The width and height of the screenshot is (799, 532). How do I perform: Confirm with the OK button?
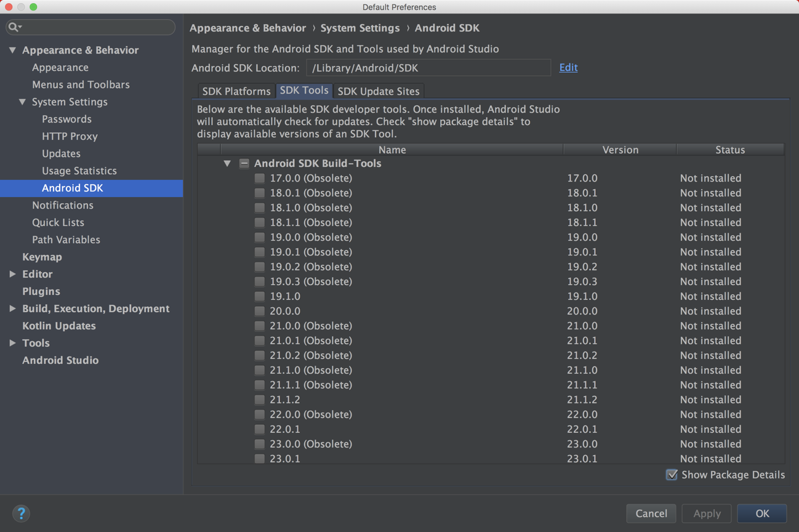coord(762,514)
